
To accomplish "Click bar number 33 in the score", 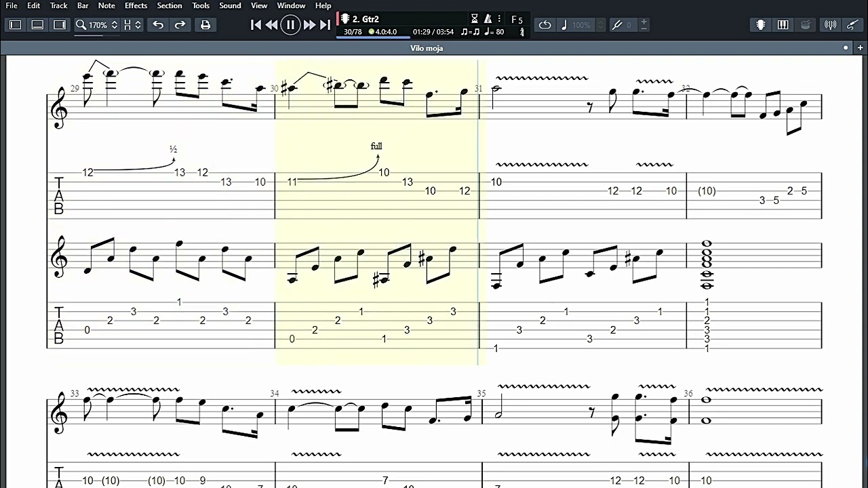I will pos(74,393).
